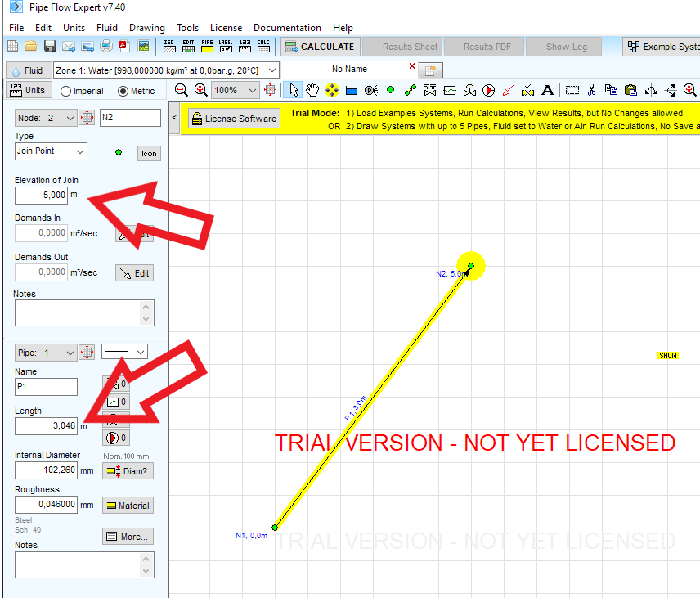
Task: Click the zoom out magnifier icon
Action: [182, 90]
